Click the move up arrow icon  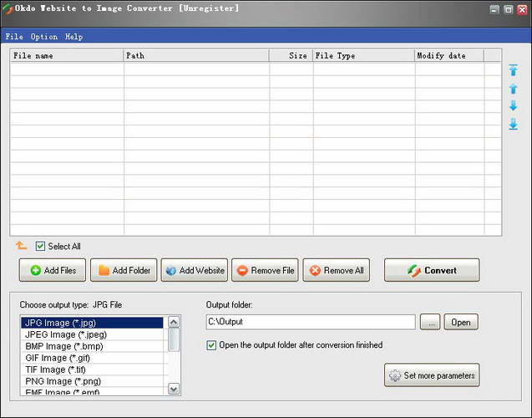click(x=514, y=89)
